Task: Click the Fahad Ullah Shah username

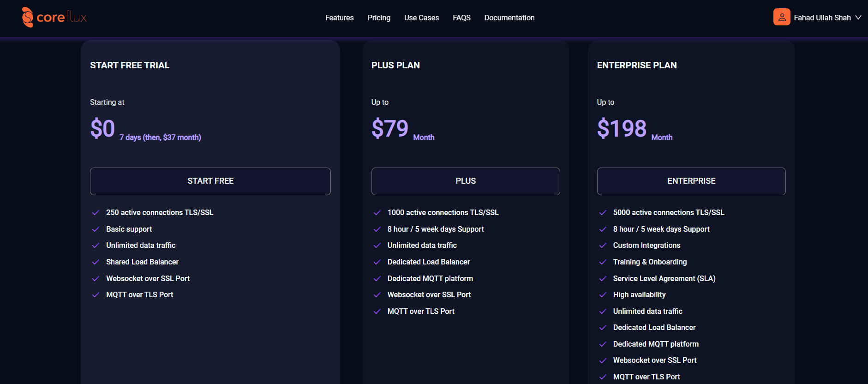Action: 822,18
